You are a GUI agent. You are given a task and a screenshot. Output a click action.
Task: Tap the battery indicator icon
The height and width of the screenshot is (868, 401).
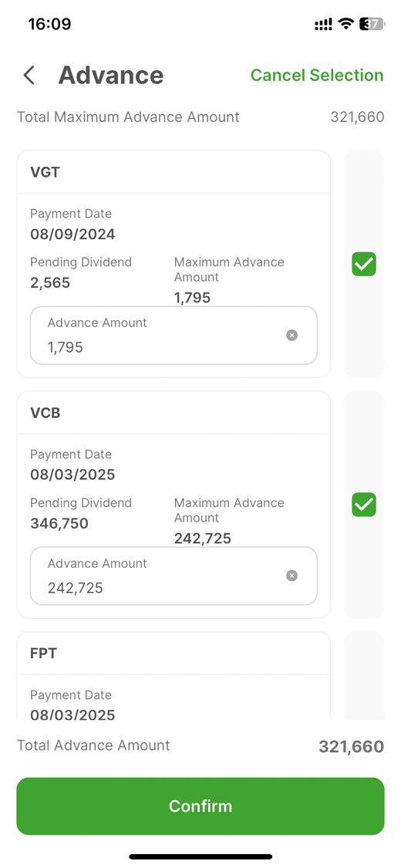[x=372, y=24]
